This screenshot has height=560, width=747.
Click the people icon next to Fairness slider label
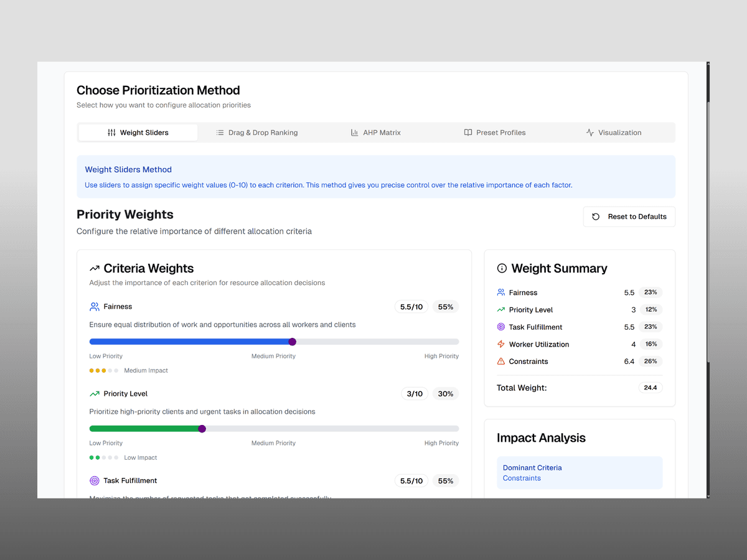pos(95,307)
